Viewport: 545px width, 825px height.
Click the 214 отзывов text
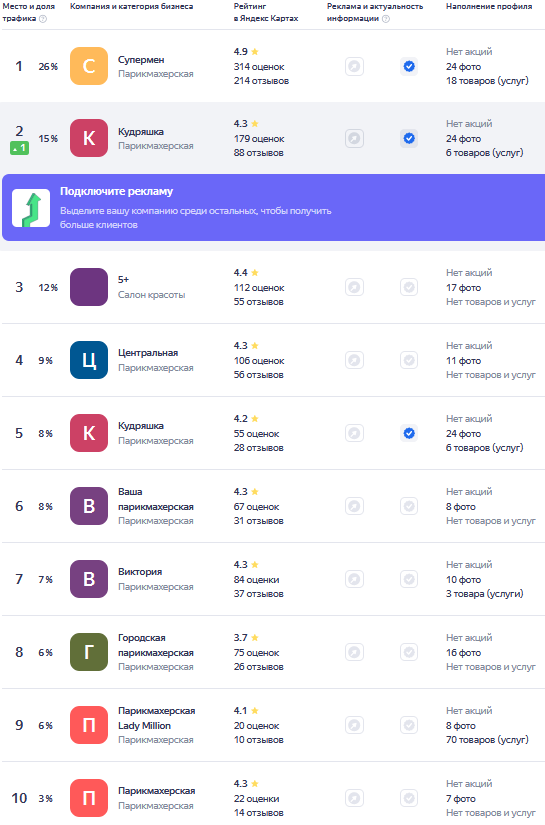261,81
